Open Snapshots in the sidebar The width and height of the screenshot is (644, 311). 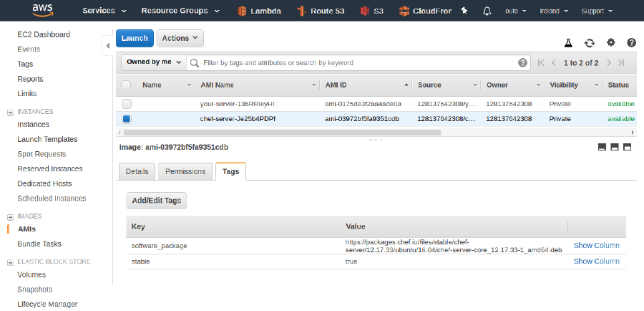35,290
